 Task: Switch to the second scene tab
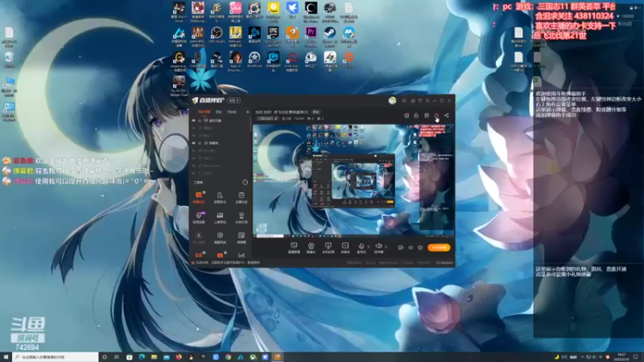[219, 112]
